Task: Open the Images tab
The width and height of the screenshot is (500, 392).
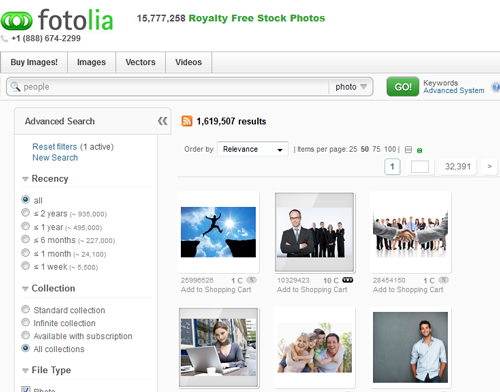Action: coord(91,62)
